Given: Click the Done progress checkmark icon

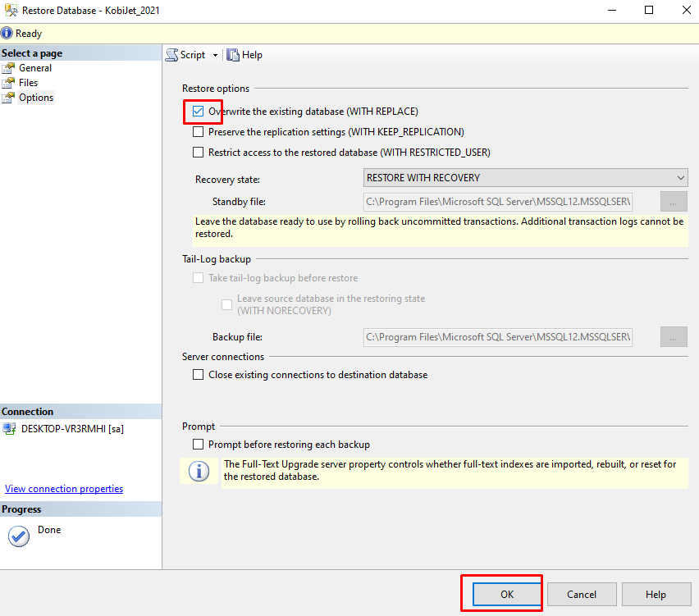Looking at the screenshot, I should (x=19, y=536).
